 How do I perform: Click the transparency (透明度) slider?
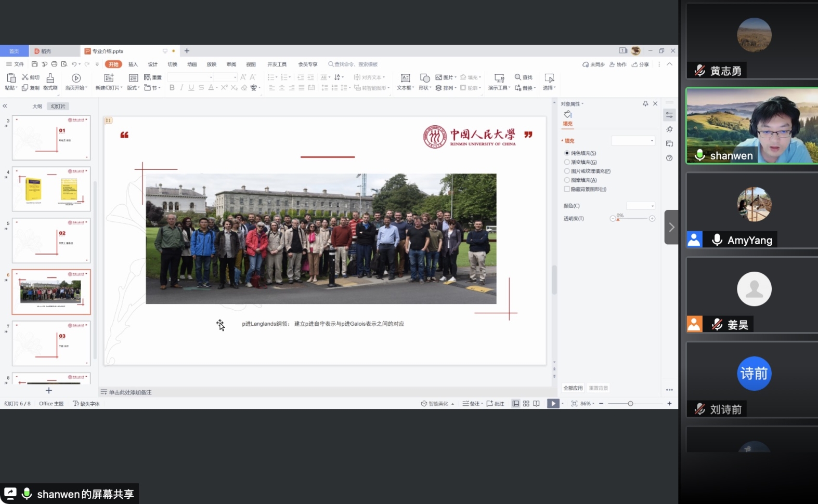[x=632, y=219]
